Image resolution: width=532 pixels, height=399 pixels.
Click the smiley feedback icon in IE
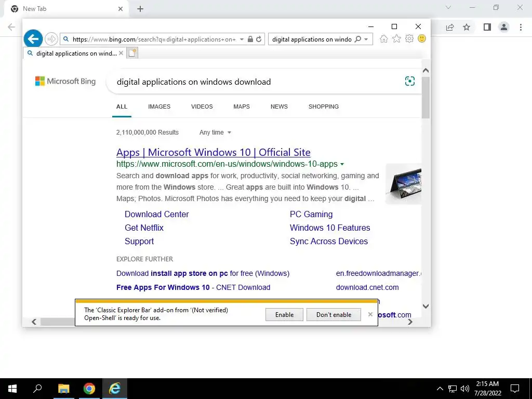(x=422, y=38)
